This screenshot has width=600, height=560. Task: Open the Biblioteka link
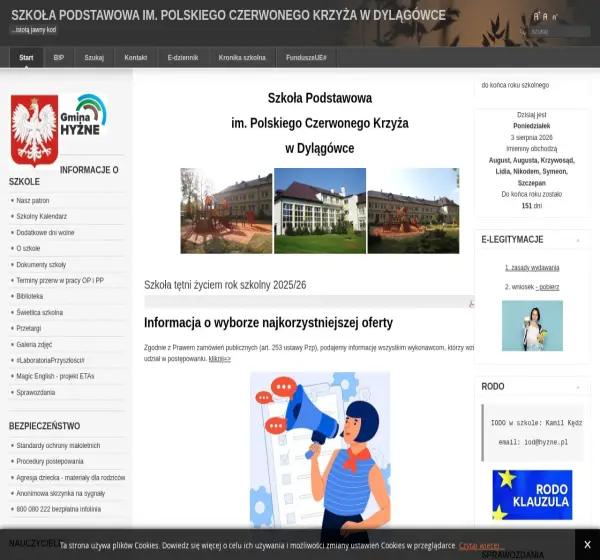coord(29,296)
